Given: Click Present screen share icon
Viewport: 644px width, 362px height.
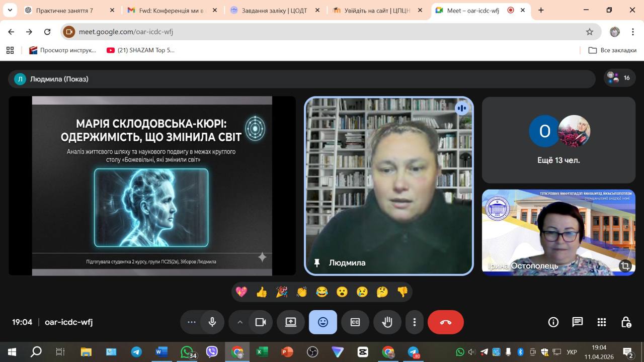Looking at the screenshot, I should (291, 322).
